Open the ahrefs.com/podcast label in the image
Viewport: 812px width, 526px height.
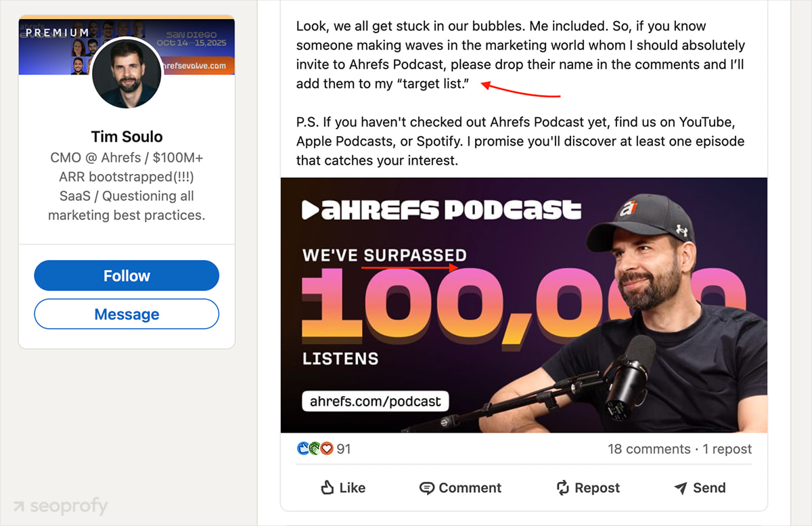coord(375,401)
